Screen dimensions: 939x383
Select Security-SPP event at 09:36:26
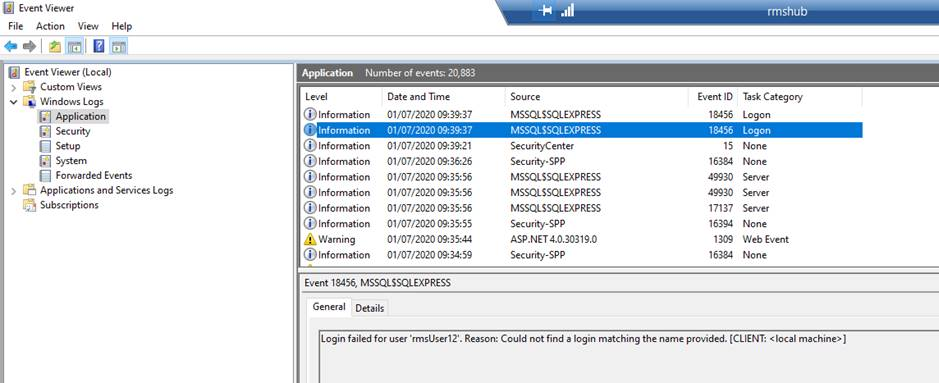(581, 162)
